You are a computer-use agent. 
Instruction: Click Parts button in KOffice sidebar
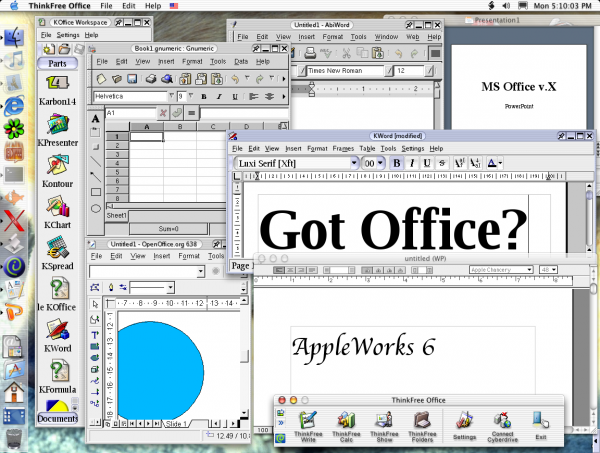57,64
